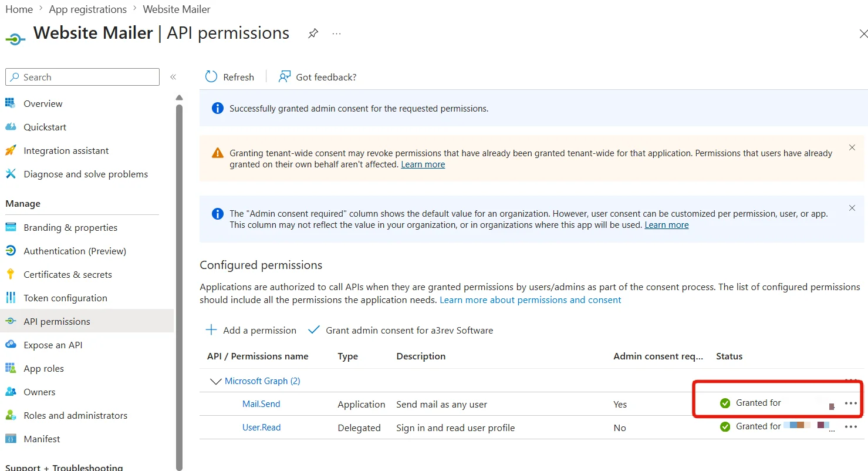868x471 pixels.
Task: Click the App roles icon
Action: (x=11, y=368)
